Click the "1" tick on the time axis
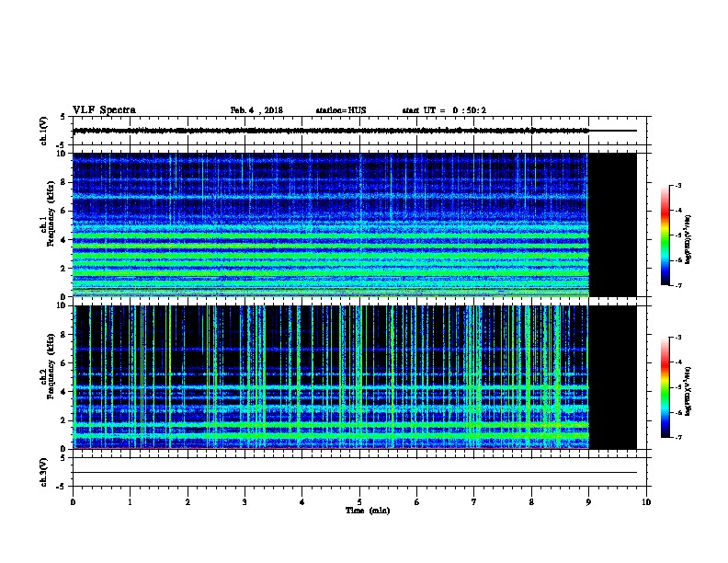Screen dimensions: 728x563 click(x=130, y=502)
